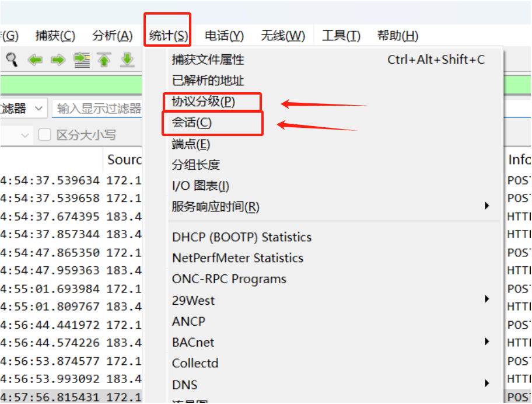Toggle the 区分大小写 checkbox
The width and height of the screenshot is (532, 404).
44,135
